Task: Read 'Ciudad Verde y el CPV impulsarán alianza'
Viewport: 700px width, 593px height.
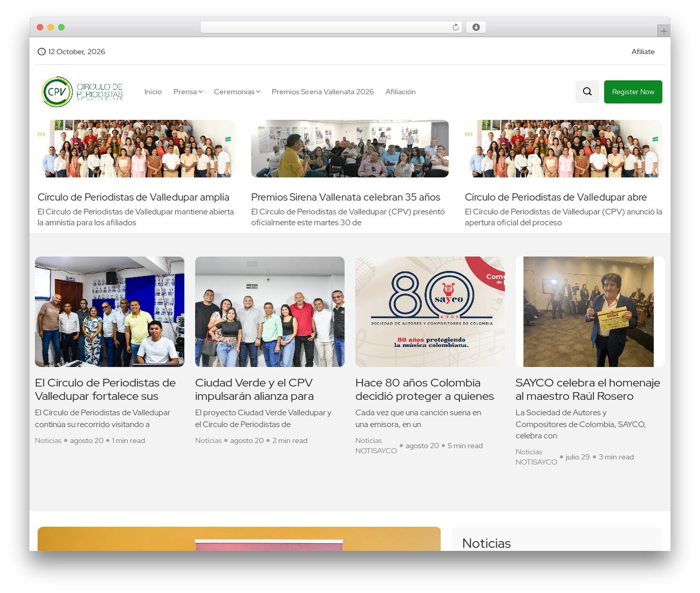Action: pos(254,389)
